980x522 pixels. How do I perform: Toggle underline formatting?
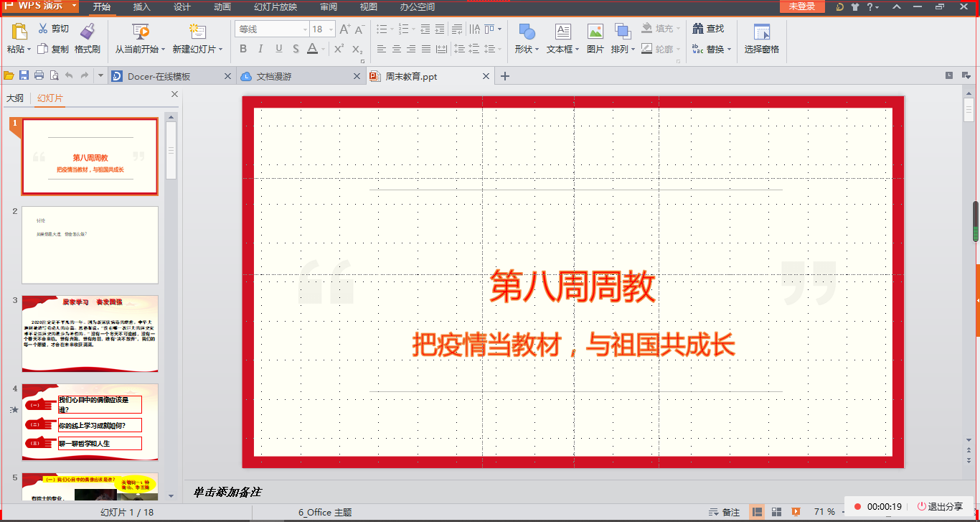pos(278,49)
